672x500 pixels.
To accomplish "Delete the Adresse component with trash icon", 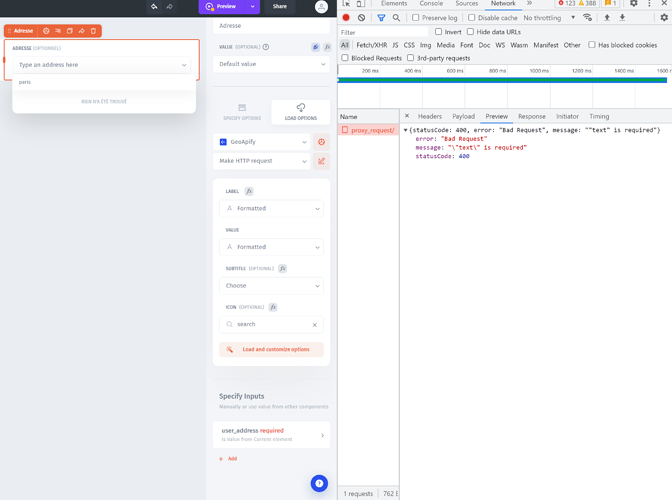I will click(93, 31).
